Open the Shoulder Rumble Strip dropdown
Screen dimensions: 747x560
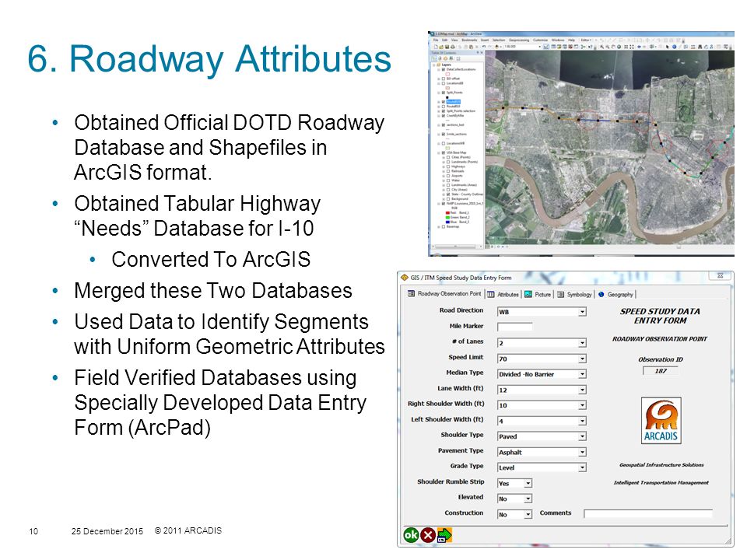coord(528,483)
